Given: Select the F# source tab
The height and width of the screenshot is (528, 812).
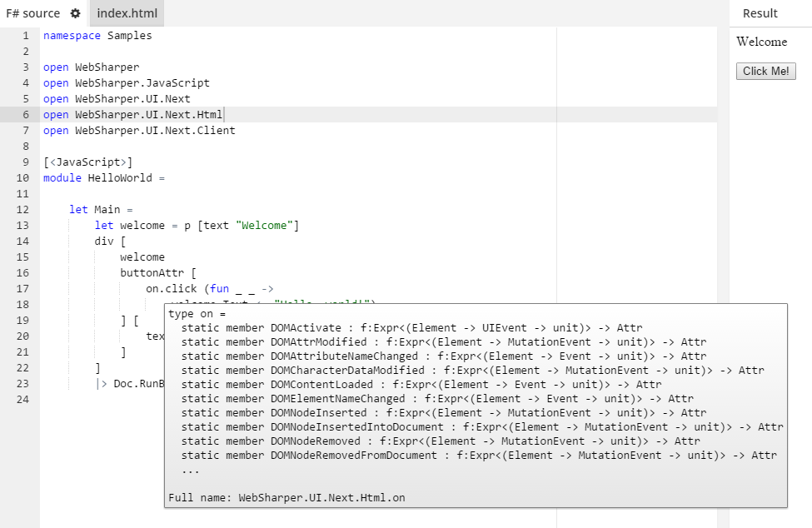Looking at the screenshot, I should click(x=33, y=13).
